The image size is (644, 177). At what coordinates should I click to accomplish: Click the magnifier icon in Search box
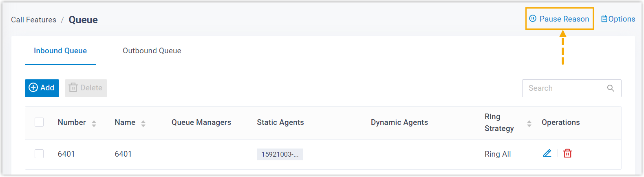[611, 88]
